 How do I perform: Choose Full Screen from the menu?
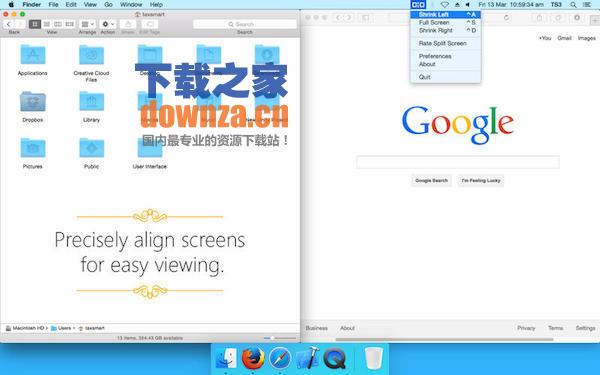(445, 23)
